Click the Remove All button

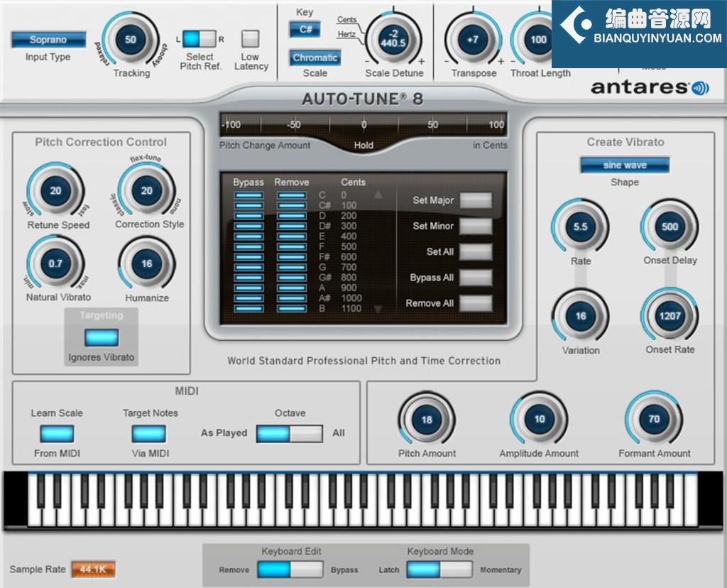[476, 303]
